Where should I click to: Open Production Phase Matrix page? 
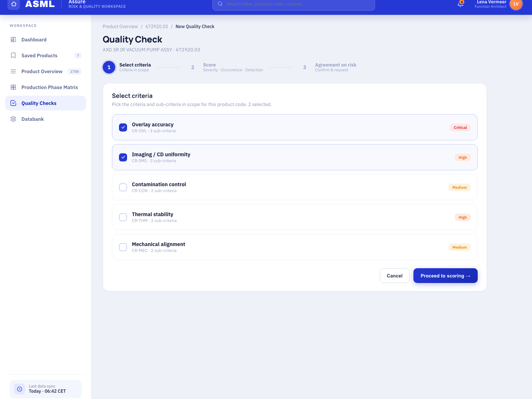[x=45, y=87]
